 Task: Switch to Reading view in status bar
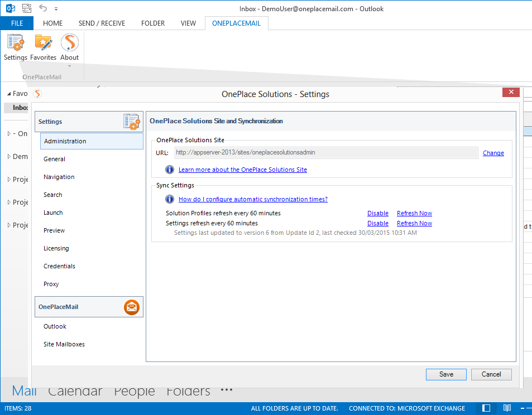507,408
